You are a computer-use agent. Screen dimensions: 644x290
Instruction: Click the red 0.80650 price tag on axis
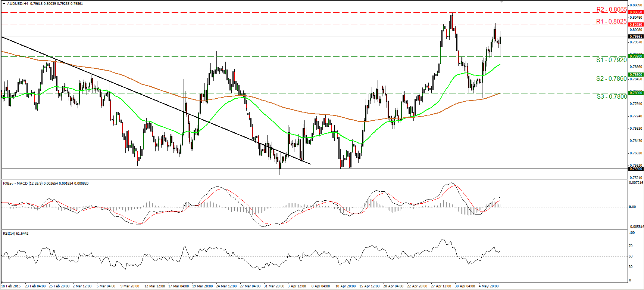click(636, 12)
